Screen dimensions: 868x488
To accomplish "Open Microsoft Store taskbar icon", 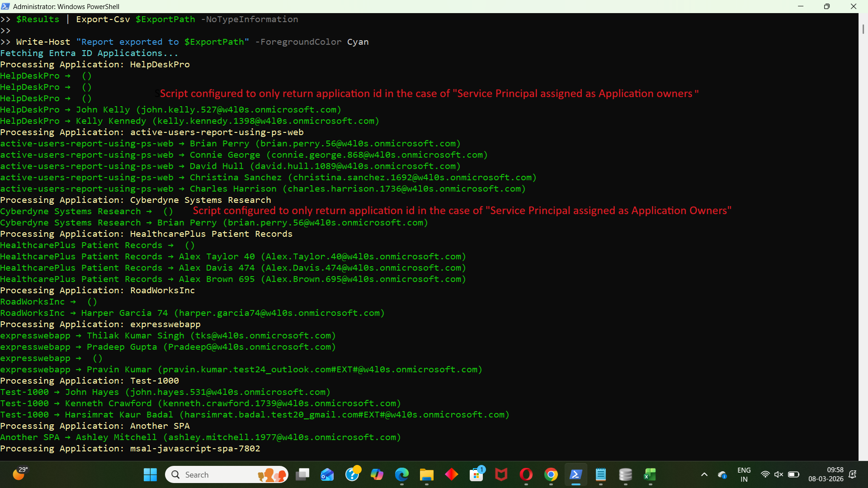I will click(476, 474).
